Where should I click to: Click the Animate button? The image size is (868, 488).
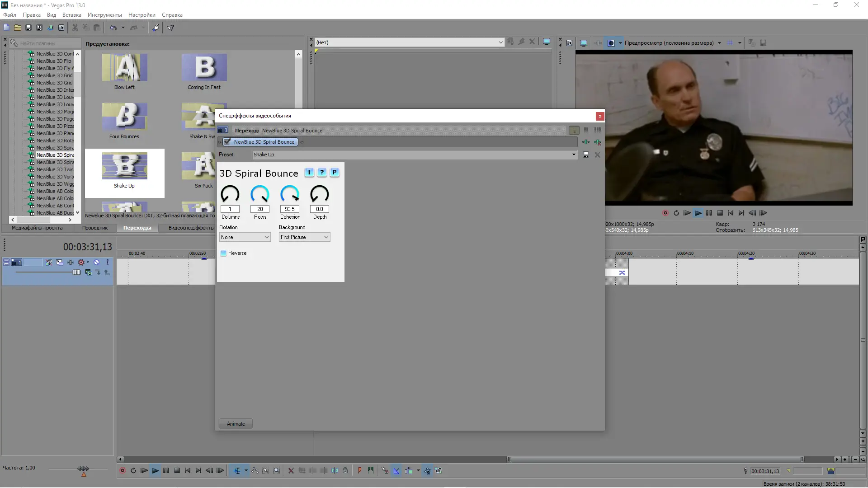click(236, 424)
